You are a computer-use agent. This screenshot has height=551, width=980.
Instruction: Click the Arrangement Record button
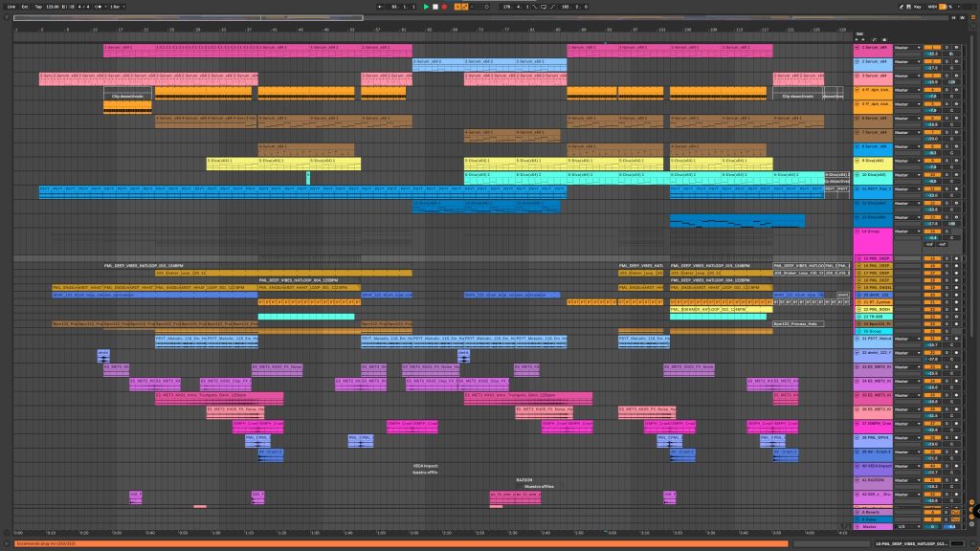coord(445,7)
